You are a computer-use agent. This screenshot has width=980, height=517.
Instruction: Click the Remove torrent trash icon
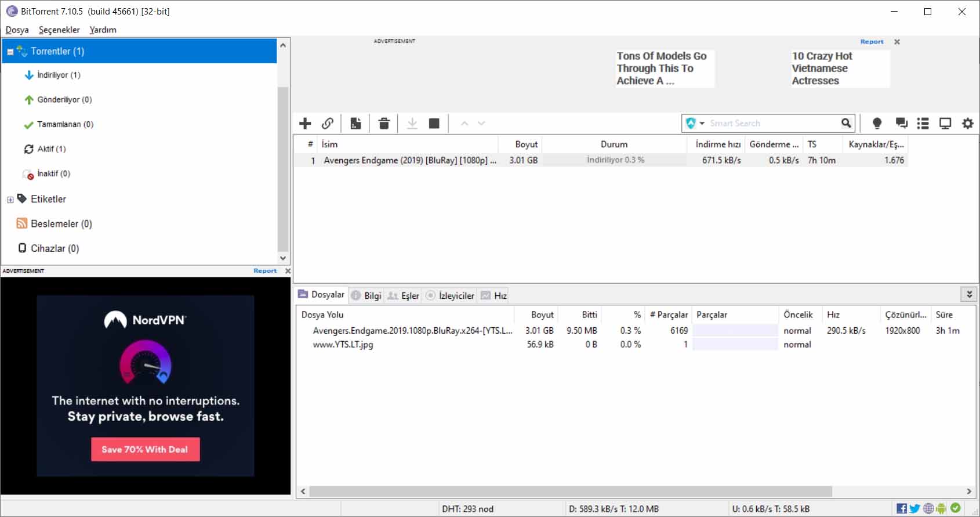[384, 123]
